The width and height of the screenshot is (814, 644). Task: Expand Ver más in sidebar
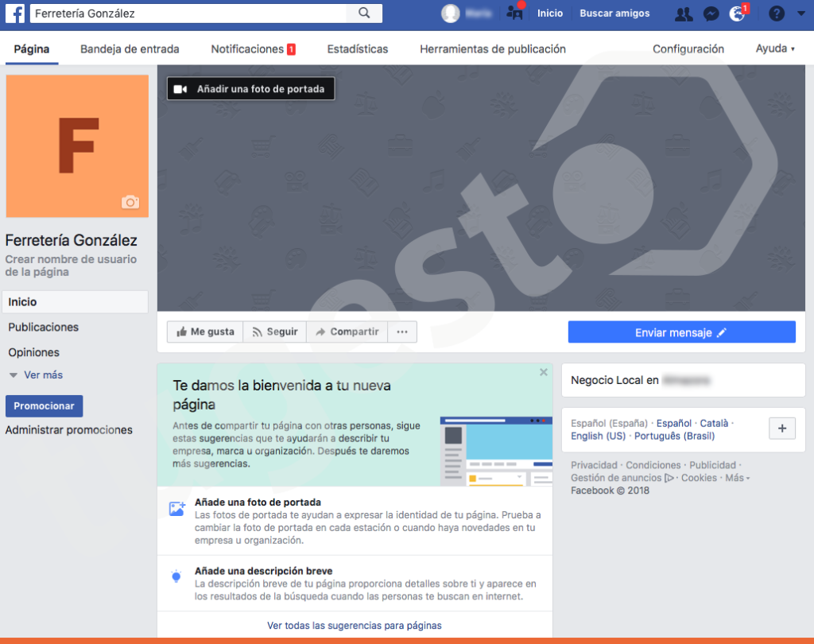36,375
